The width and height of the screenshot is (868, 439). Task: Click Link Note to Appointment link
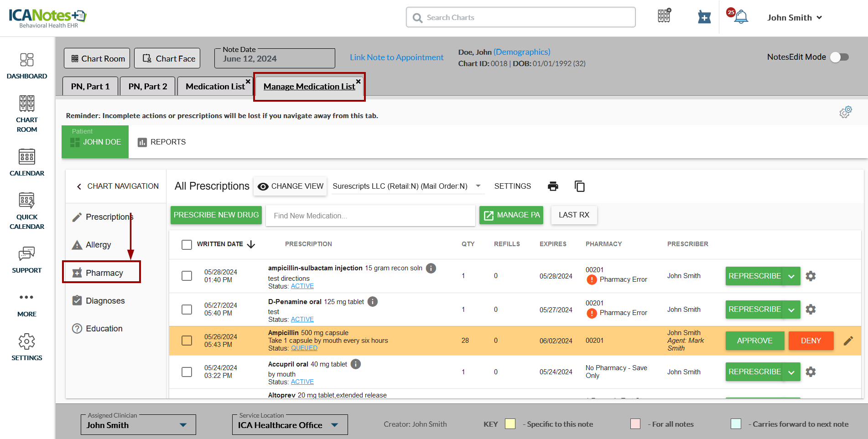tap(396, 57)
